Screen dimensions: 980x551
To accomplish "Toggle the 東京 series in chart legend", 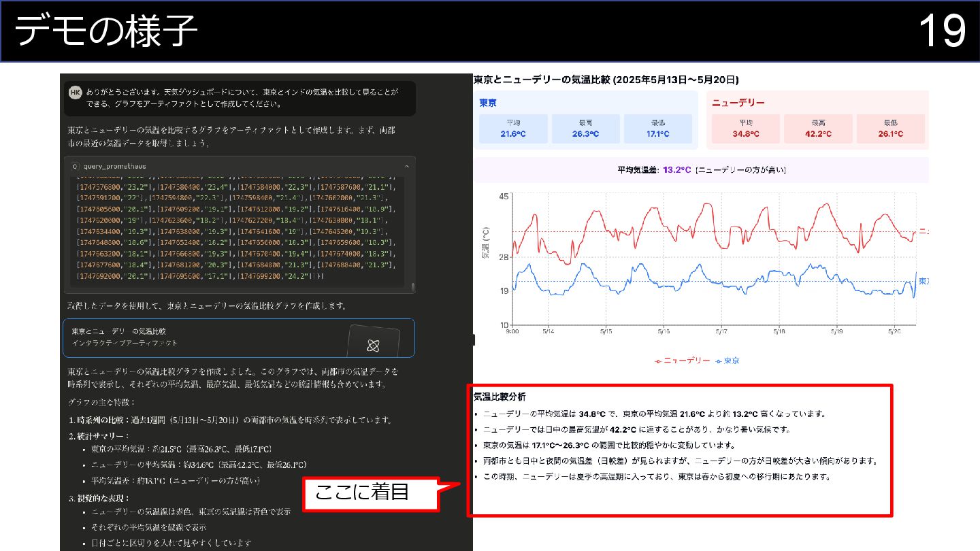I will [x=726, y=361].
